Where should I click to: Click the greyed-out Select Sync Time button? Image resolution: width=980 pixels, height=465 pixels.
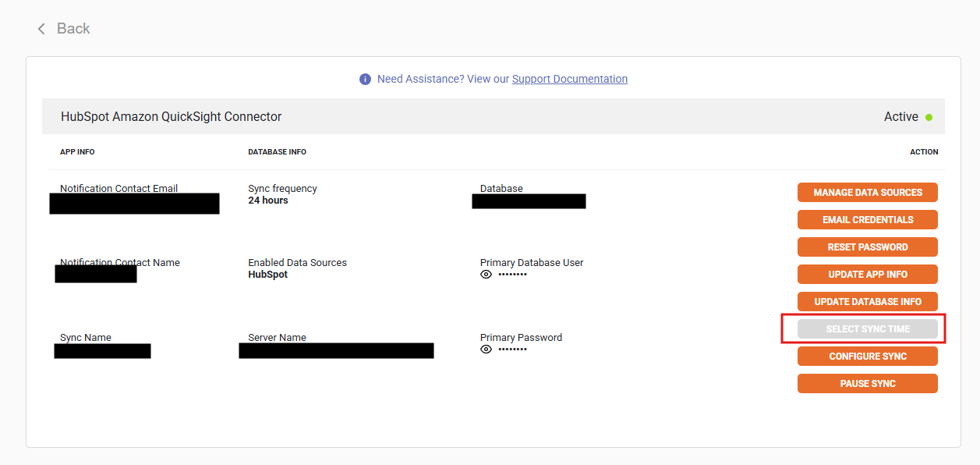pos(867,329)
